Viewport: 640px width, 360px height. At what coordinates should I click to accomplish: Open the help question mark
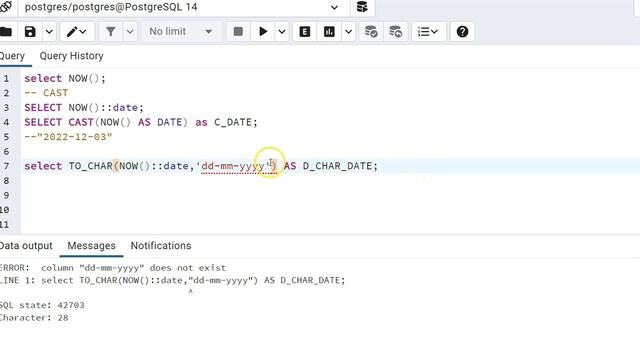[x=462, y=32]
